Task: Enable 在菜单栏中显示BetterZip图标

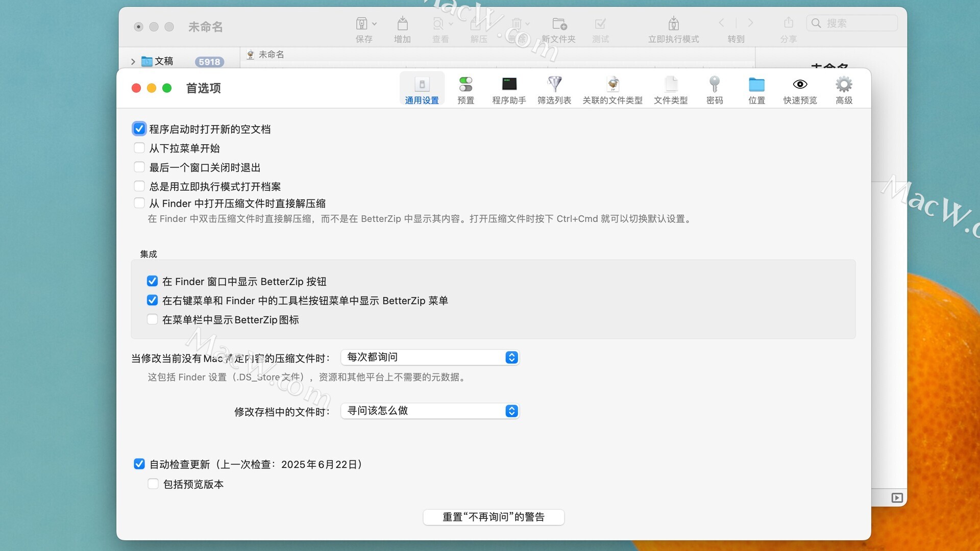Action: (x=152, y=319)
